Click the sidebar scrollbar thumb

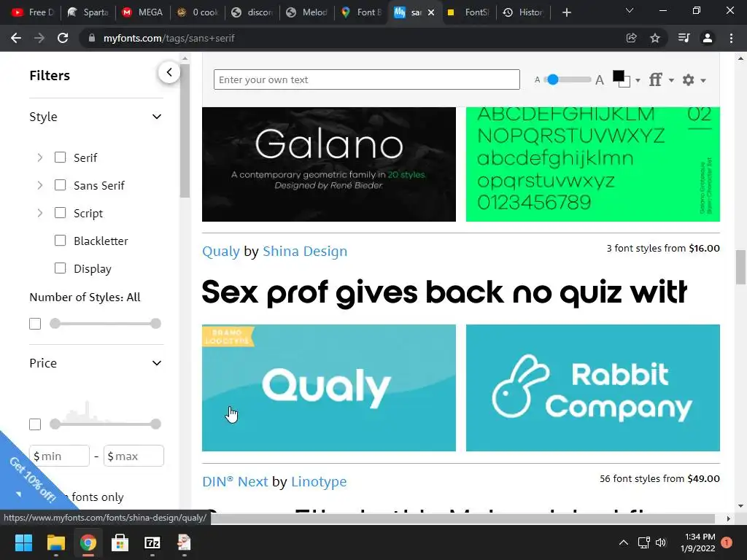pyautogui.click(x=185, y=131)
